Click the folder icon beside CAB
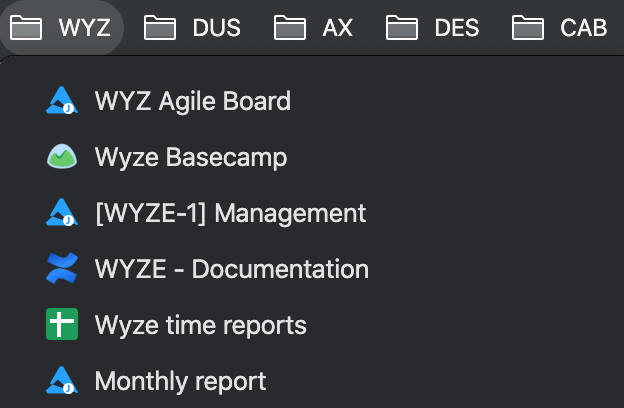The width and height of the screenshot is (624, 408). tap(527, 27)
